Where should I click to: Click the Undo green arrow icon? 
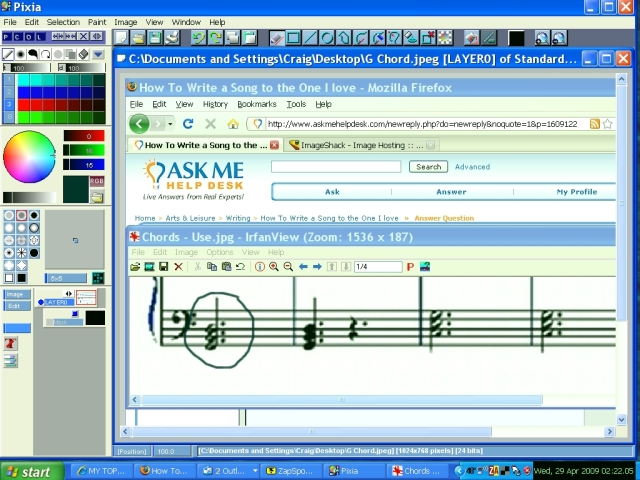[198, 38]
